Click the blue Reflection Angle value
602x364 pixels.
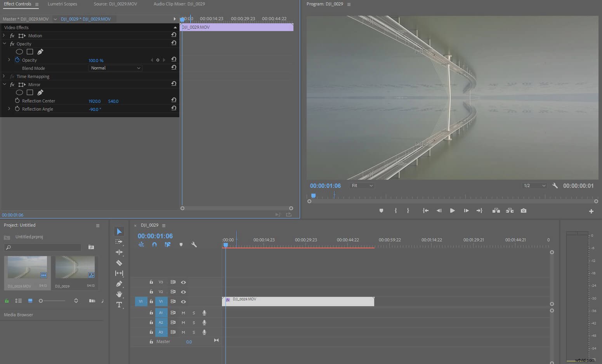coord(95,109)
